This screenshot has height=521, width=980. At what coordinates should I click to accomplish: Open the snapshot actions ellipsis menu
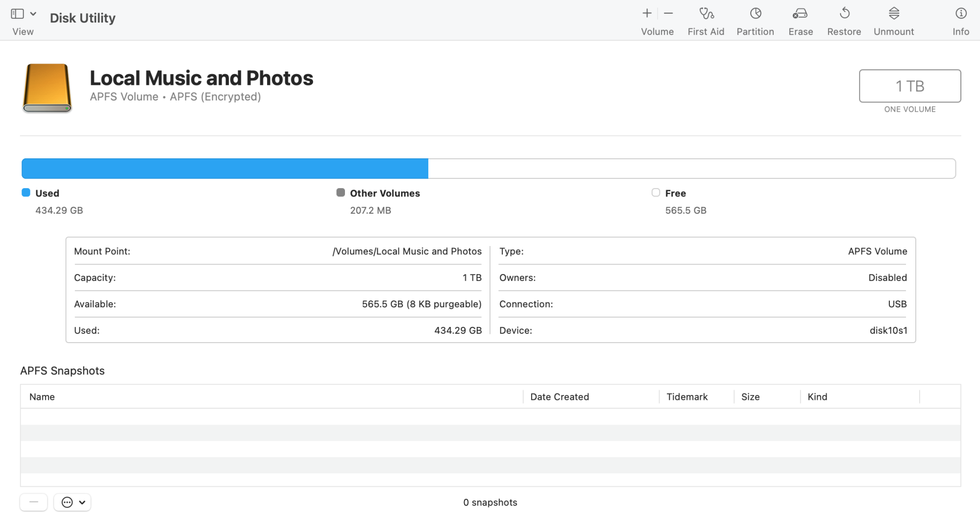pos(73,502)
